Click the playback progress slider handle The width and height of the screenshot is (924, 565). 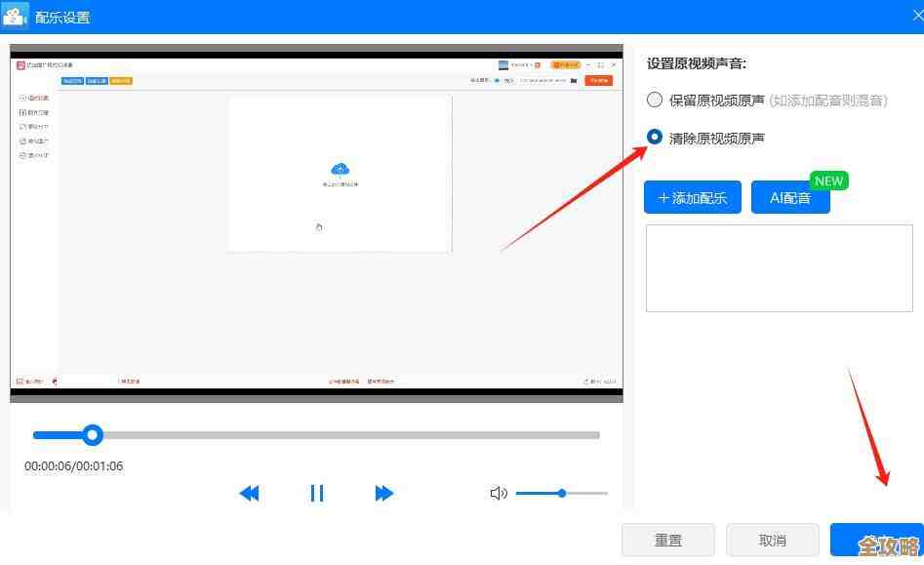(93, 435)
